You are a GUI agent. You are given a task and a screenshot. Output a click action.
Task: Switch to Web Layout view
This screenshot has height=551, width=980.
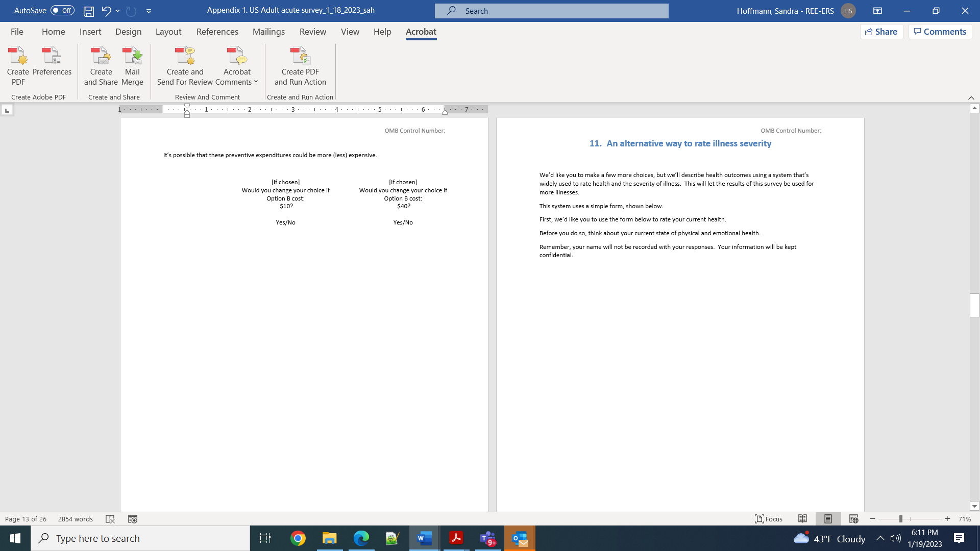click(x=853, y=519)
